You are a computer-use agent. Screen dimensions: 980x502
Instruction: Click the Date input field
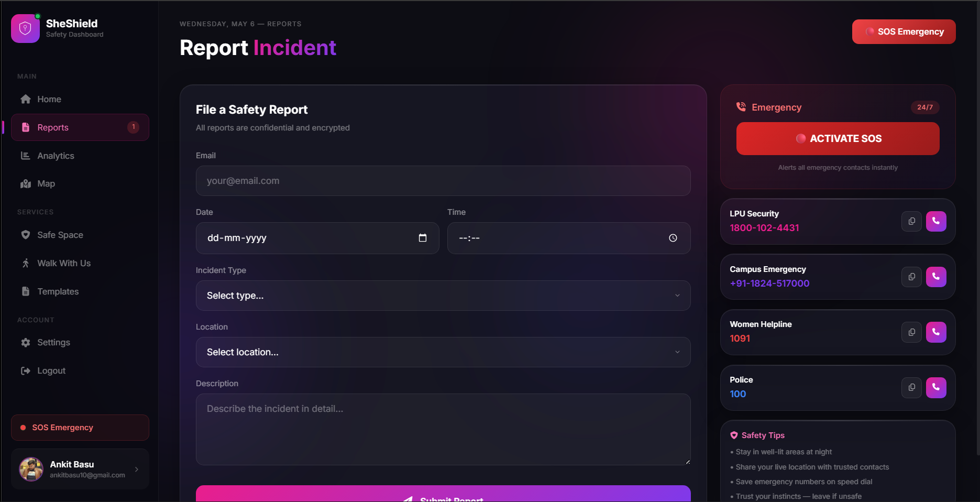(317, 238)
